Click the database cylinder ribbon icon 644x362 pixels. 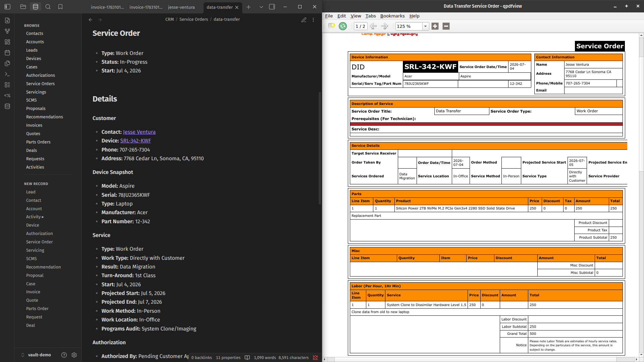[x=7, y=106]
